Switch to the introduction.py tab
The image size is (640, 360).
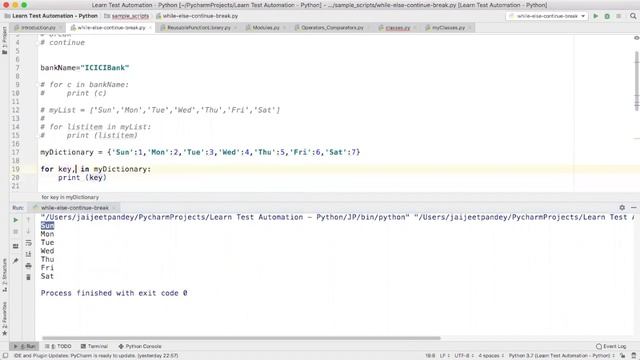[x=38, y=28]
